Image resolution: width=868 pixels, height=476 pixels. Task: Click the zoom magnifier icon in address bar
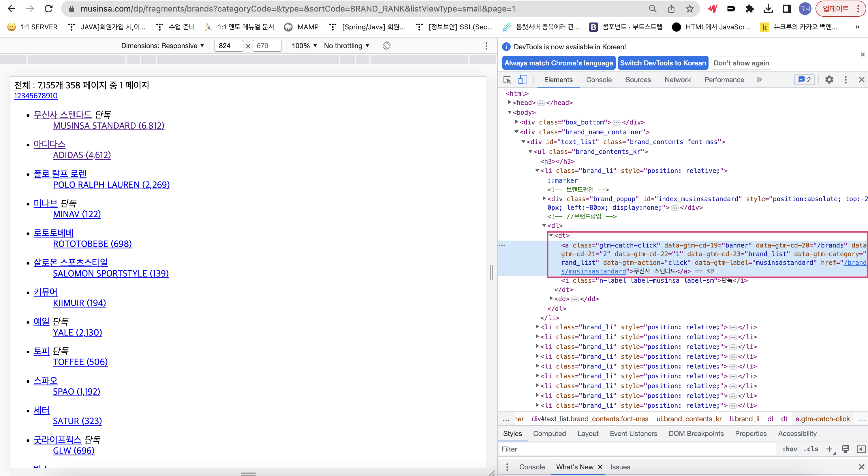click(653, 9)
